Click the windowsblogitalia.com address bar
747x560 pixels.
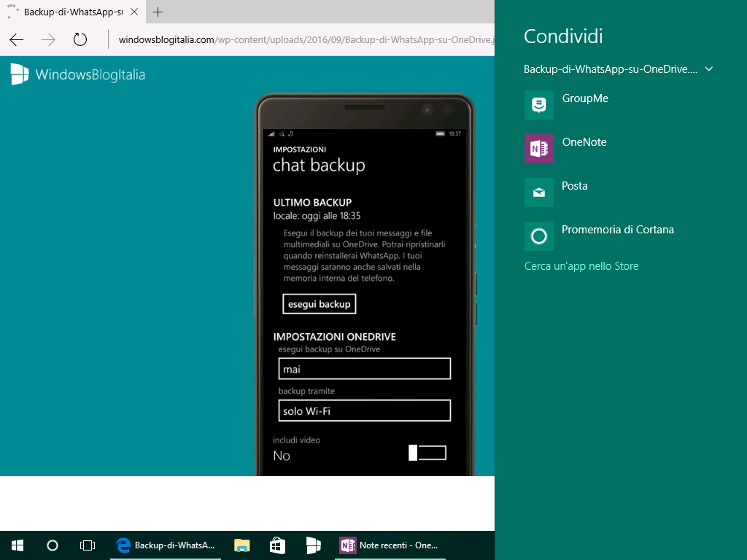306,39
